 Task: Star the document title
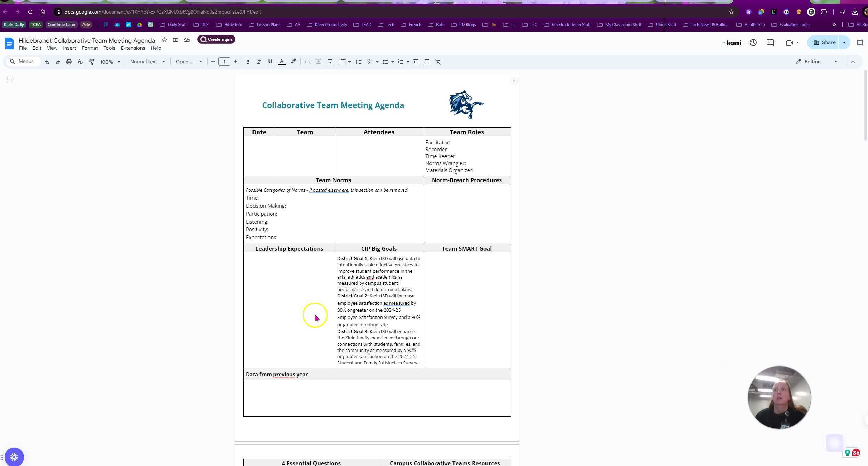[x=164, y=40]
